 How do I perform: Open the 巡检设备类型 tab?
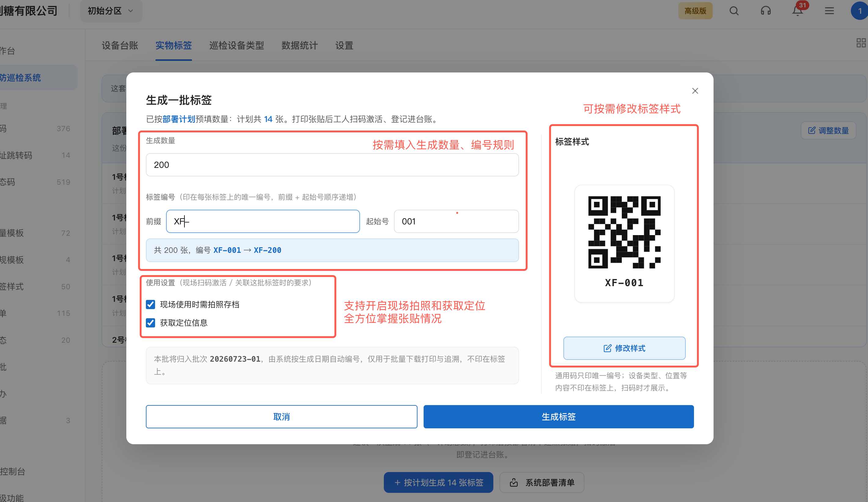click(x=237, y=46)
